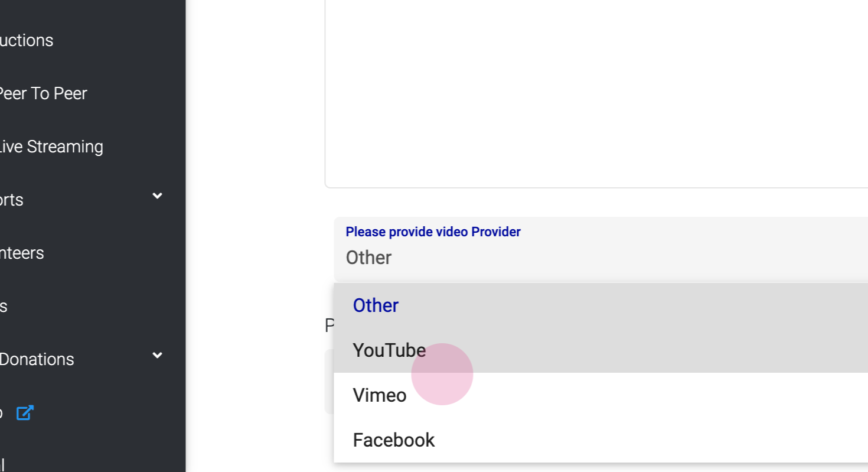Click the sidebar text left of external link icon
Viewport: 868px width, 472px height.
coord(2,412)
